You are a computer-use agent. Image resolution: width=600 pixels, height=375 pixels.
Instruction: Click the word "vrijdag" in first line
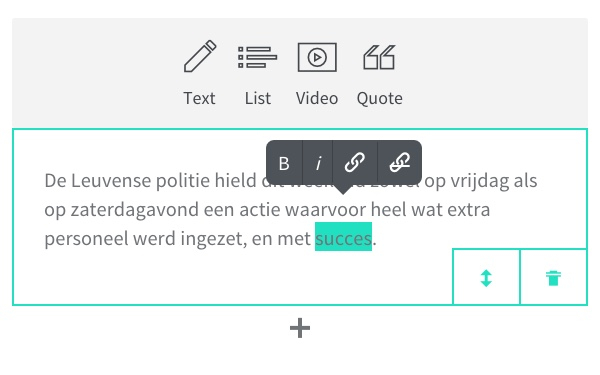pos(479,181)
